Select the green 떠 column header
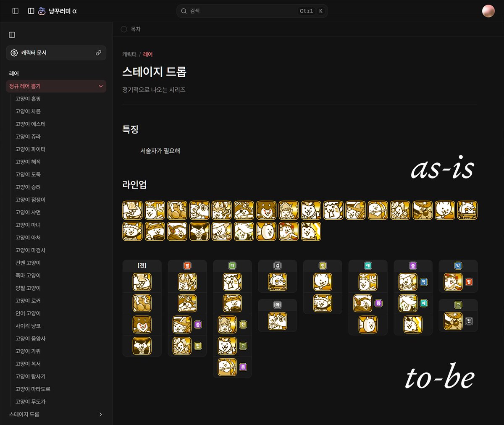This screenshot has width=504, height=425. [x=232, y=266]
